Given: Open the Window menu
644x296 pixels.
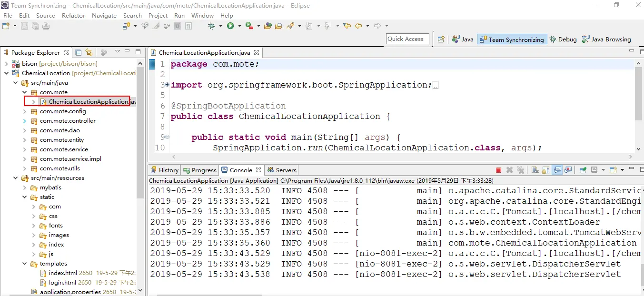Looking at the screenshot, I should click(202, 15).
